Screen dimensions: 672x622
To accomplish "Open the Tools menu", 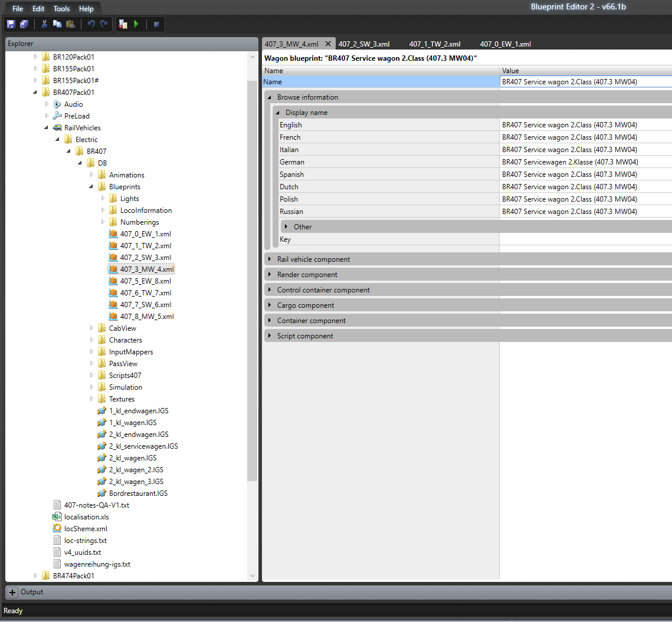I will (x=61, y=9).
